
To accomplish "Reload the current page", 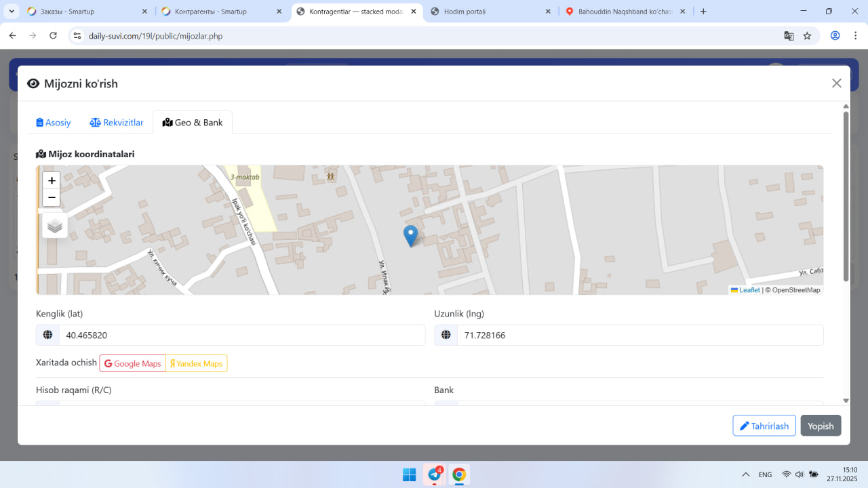I will point(53,36).
